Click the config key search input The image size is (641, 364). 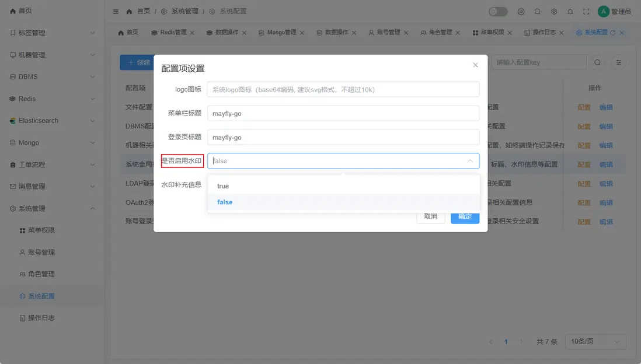click(539, 62)
